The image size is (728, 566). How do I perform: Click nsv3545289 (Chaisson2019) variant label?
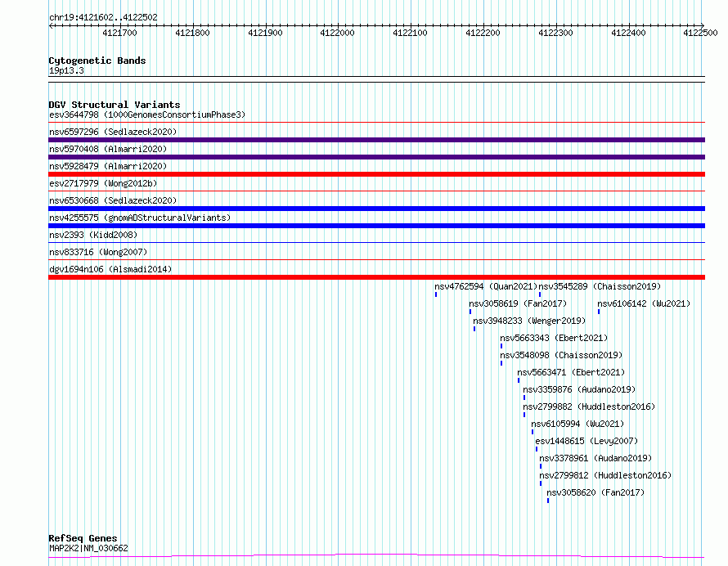point(600,286)
